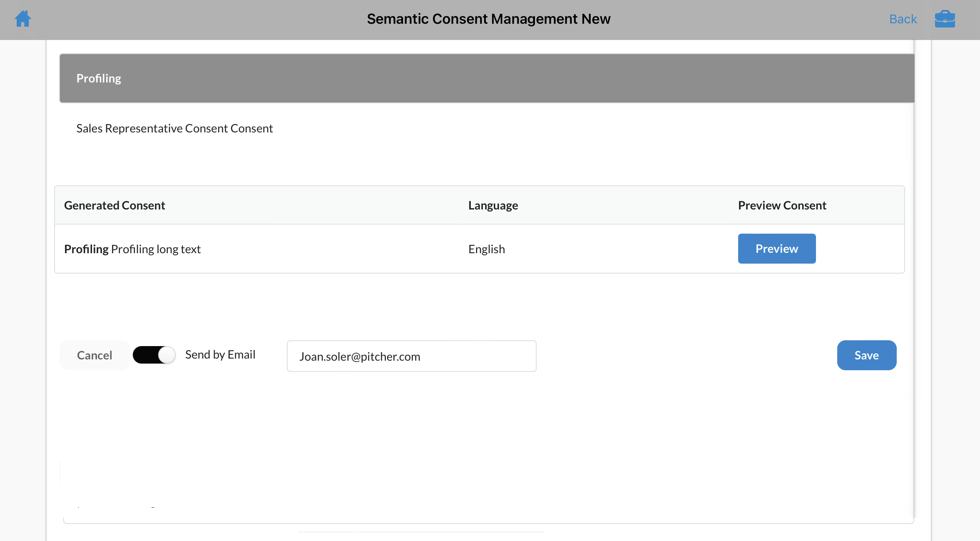Click the Joan.soler@pitcher.com address text

(360, 357)
